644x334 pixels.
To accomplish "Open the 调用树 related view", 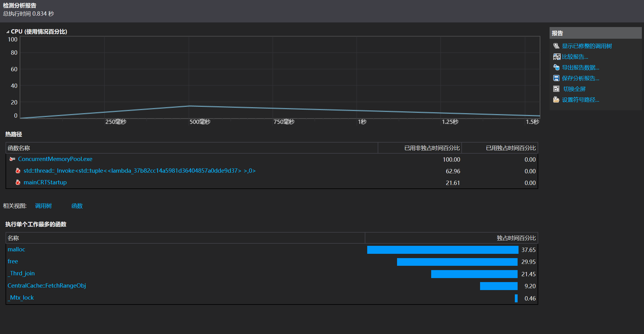I will [43, 206].
